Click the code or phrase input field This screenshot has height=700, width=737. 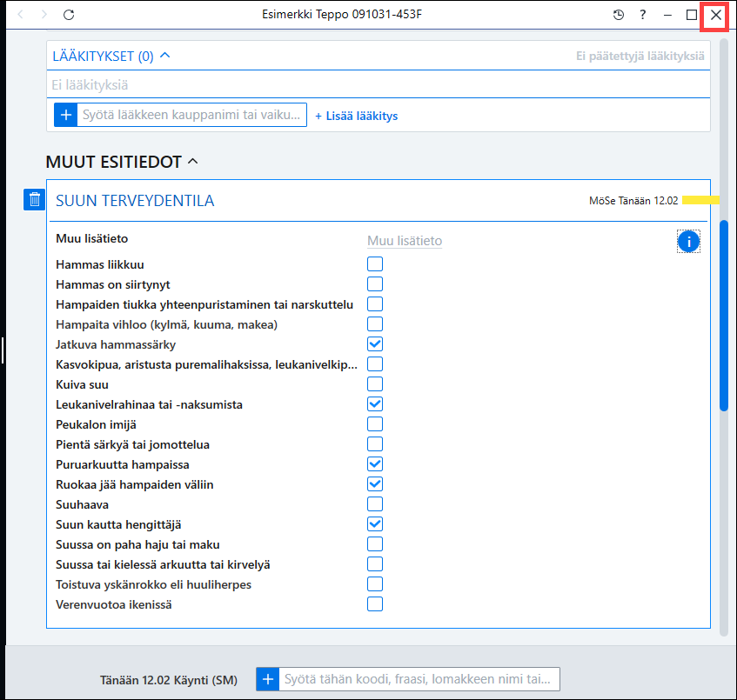pyautogui.click(x=419, y=679)
